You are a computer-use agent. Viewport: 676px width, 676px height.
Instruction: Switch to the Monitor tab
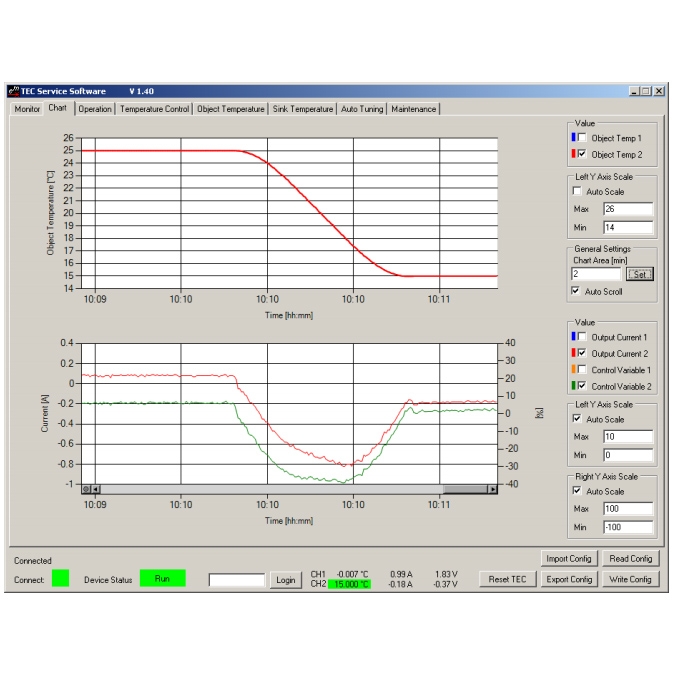(x=27, y=109)
